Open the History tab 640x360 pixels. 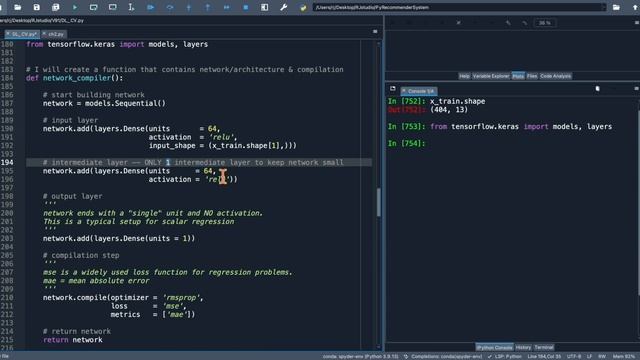523,347
